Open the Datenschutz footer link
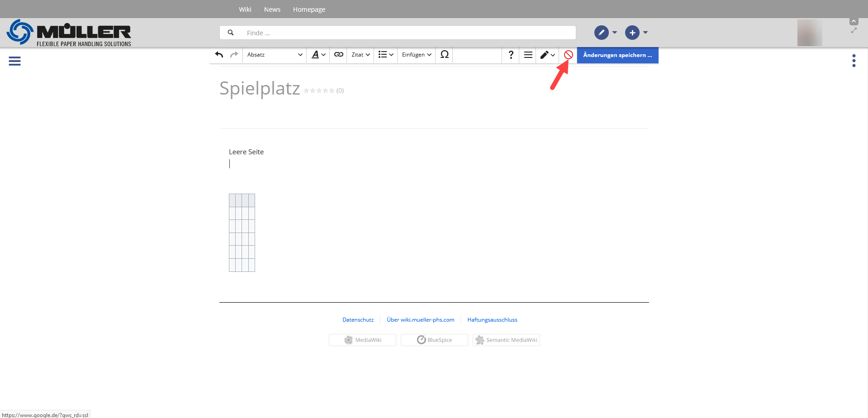Image resolution: width=868 pixels, height=418 pixels. (358, 320)
